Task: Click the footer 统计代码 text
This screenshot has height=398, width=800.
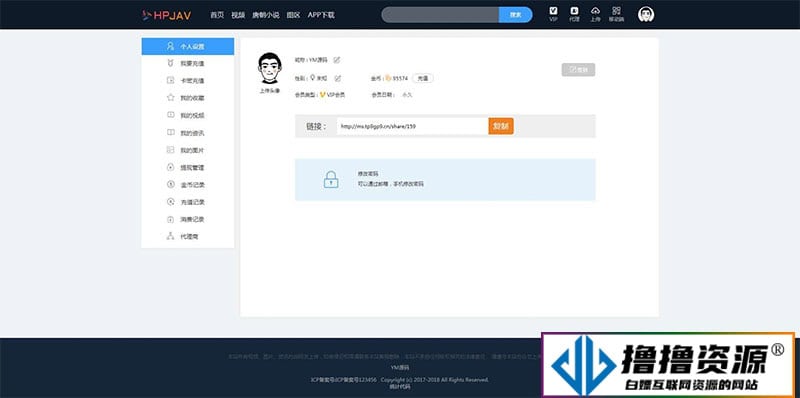Action: (400, 386)
